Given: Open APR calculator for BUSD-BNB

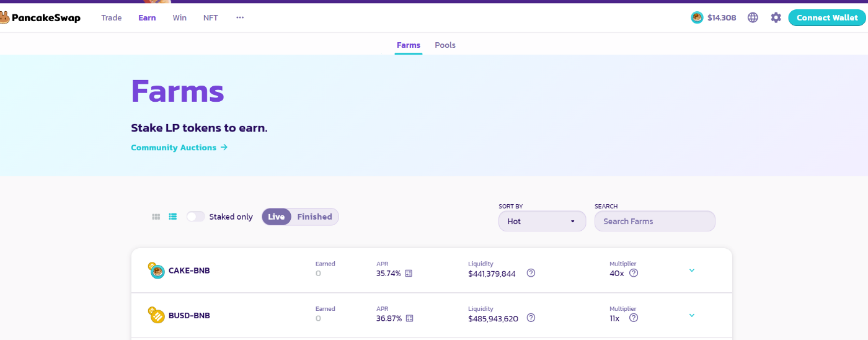Looking at the screenshot, I should click(x=409, y=318).
